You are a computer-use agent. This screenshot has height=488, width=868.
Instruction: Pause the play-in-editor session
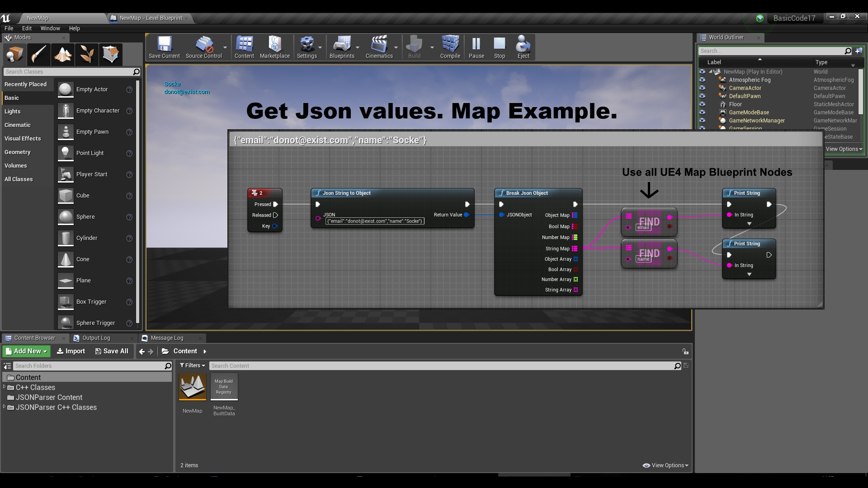pyautogui.click(x=476, y=47)
